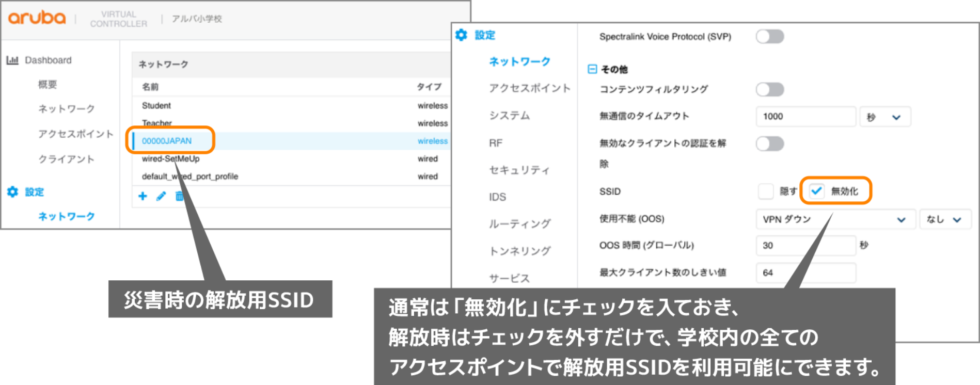Screen dimensions: 980x385
Task: Open ルーティング settings
Action: pos(519,224)
